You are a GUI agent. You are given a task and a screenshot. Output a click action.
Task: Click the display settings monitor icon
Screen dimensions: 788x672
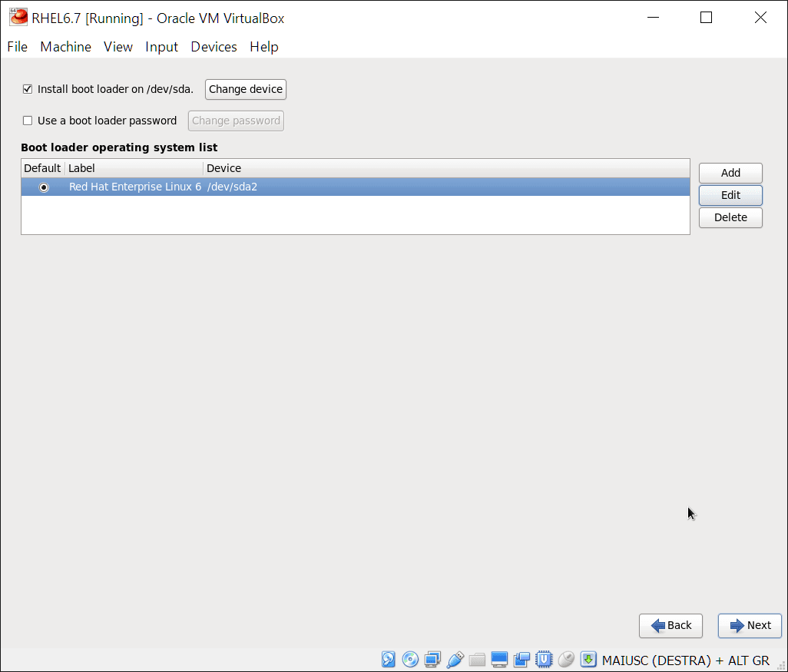499,659
